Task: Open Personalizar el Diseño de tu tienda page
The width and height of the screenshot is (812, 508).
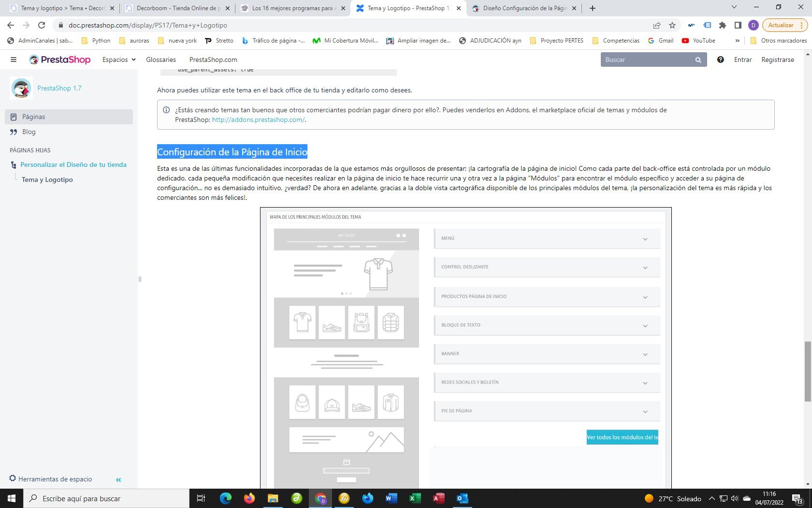Action: click(x=73, y=164)
